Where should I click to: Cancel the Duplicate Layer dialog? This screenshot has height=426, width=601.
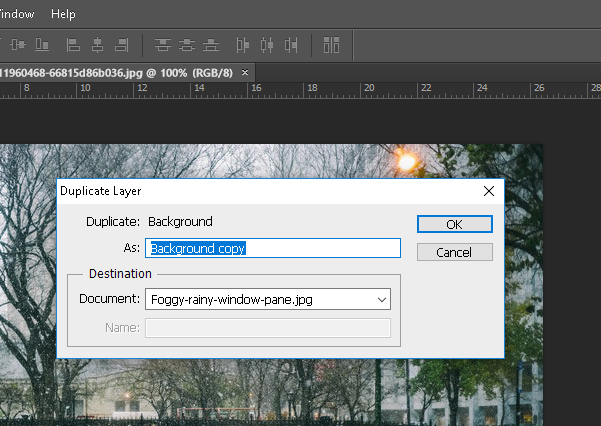[x=454, y=252]
